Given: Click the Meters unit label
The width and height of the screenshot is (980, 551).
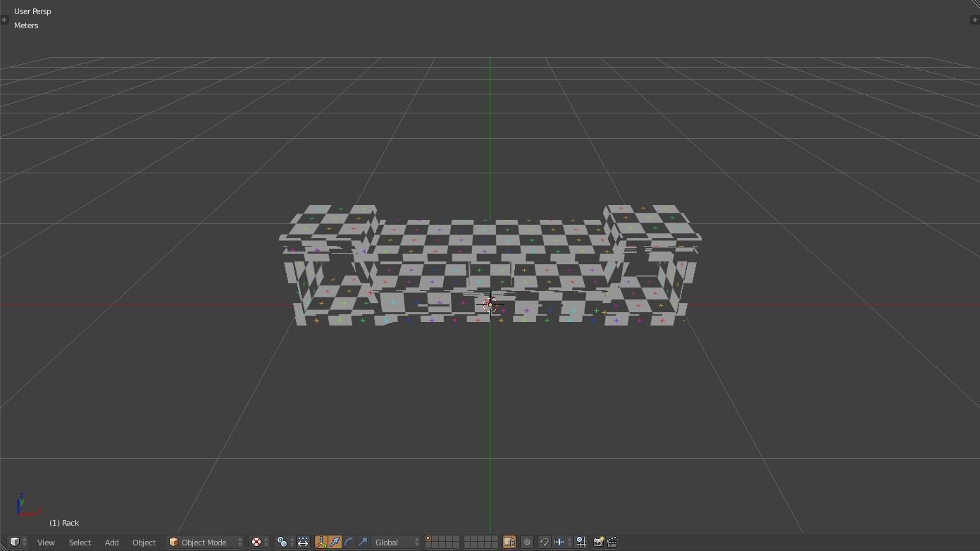Looking at the screenshot, I should [26, 25].
